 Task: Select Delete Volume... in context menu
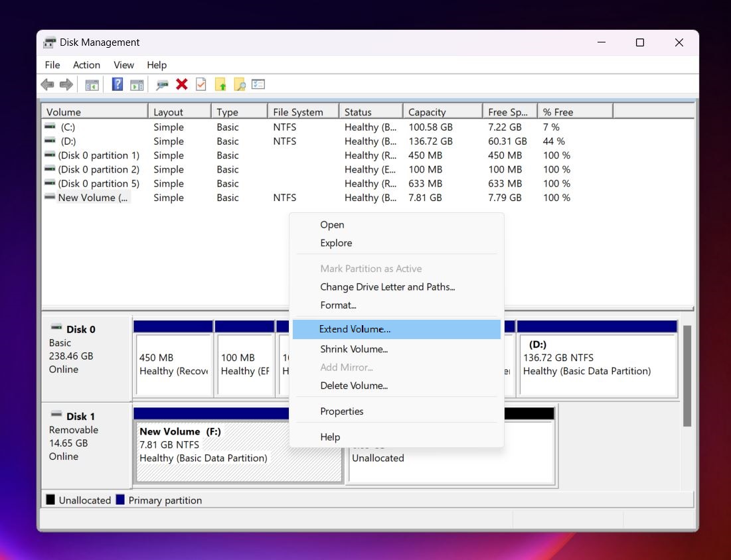pos(396,385)
